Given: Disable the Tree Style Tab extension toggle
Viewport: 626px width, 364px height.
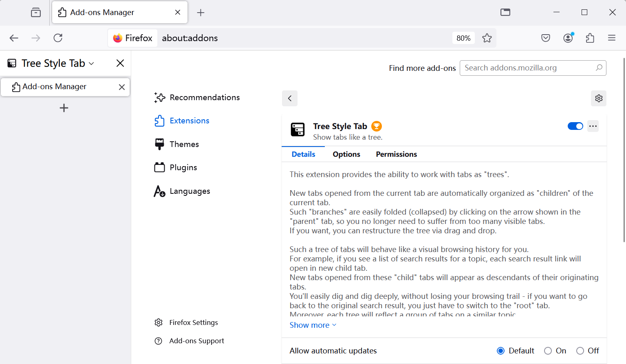Looking at the screenshot, I should coord(575,126).
